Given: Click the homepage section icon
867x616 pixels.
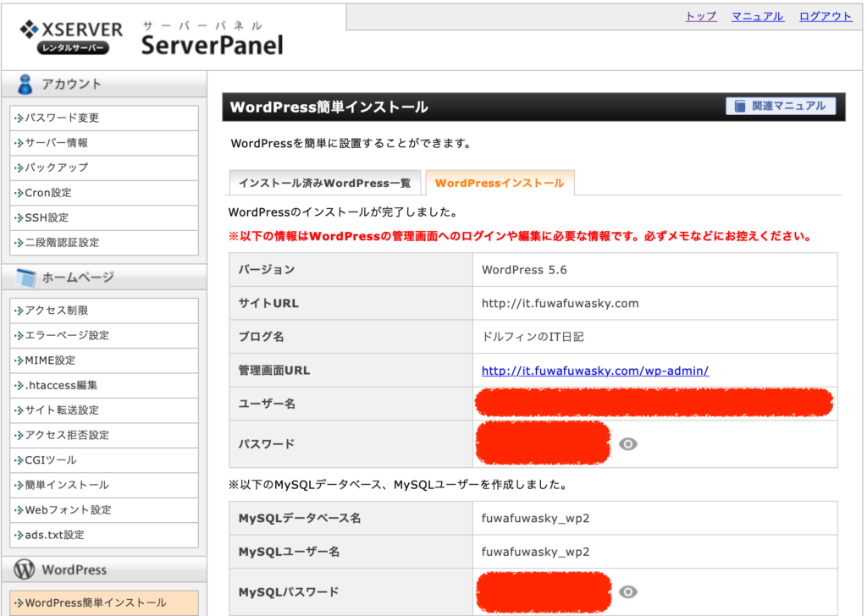Looking at the screenshot, I should [25, 278].
